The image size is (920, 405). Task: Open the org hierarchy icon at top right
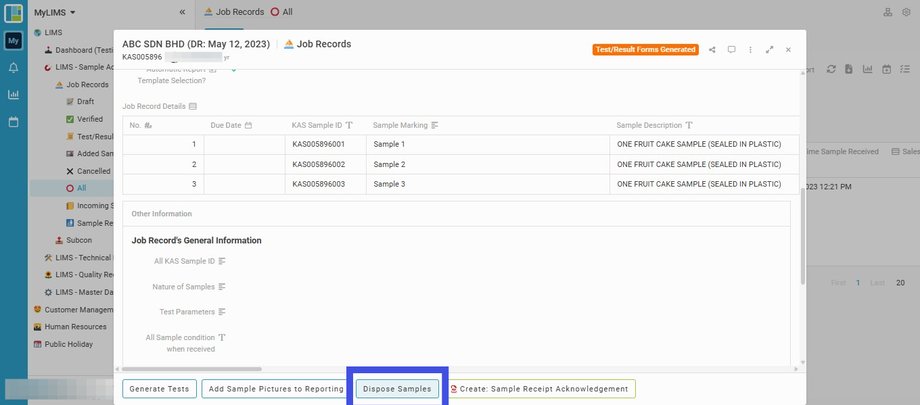[x=888, y=12]
